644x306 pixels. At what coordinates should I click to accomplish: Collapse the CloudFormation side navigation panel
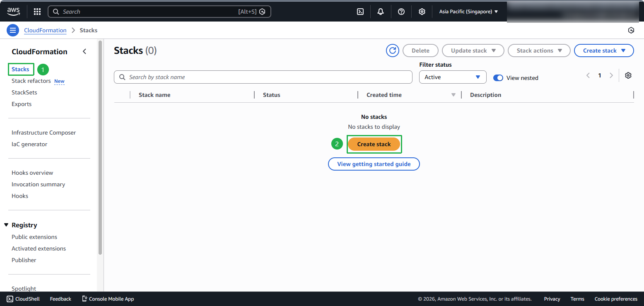coord(84,51)
